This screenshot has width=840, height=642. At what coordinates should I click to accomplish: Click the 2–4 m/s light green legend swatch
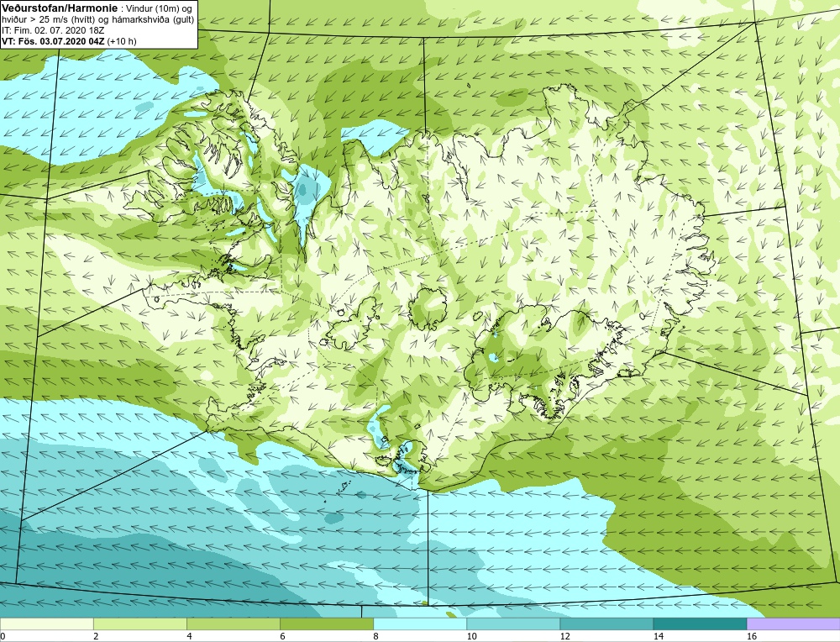139,624
